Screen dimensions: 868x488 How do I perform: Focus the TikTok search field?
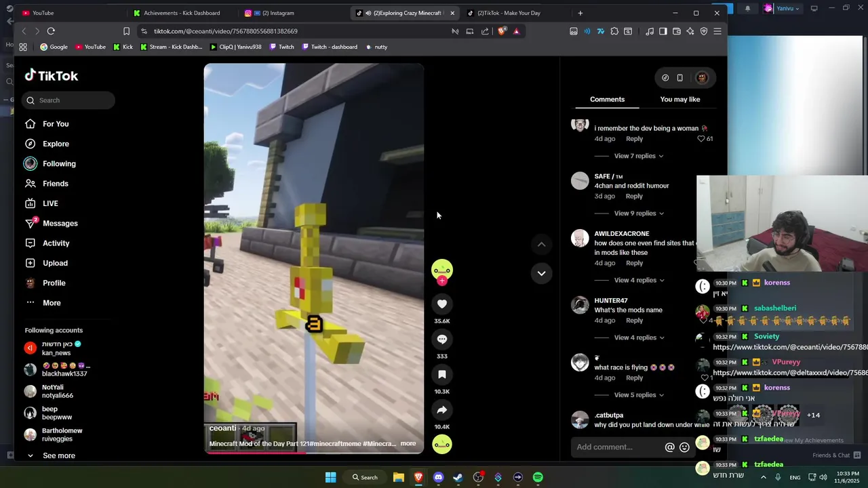click(68, 100)
